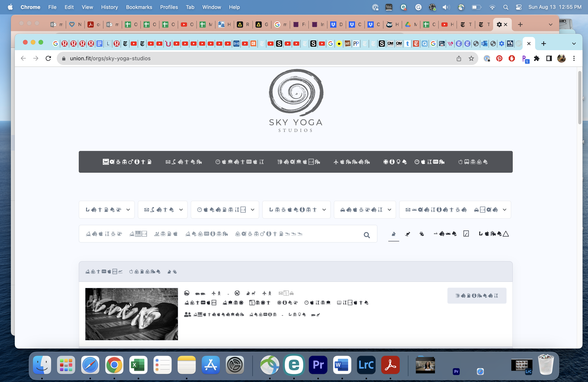Click the search magnifier icon in page search bar

pyautogui.click(x=367, y=235)
